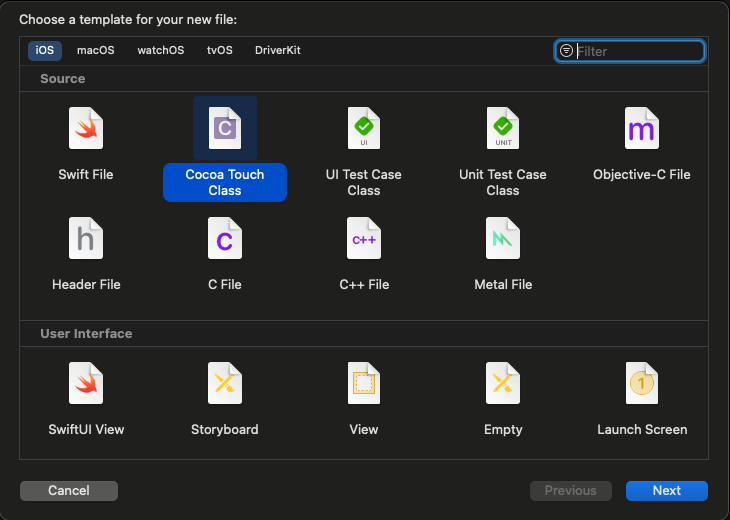Choose the SwiftUI View template icon
The width and height of the screenshot is (730, 520).
pyautogui.click(x=86, y=383)
